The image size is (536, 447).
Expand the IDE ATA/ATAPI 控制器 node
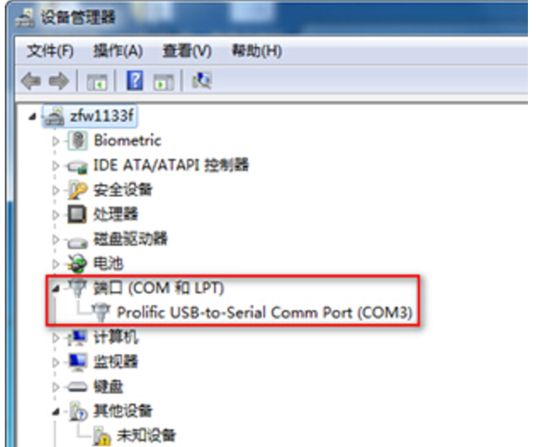56,166
